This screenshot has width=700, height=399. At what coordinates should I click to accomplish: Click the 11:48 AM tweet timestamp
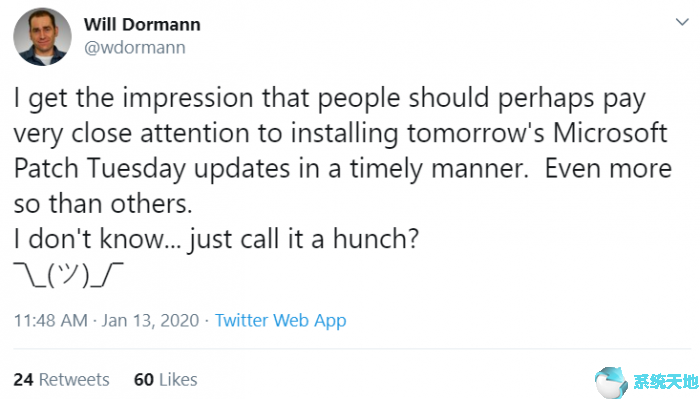point(50,320)
